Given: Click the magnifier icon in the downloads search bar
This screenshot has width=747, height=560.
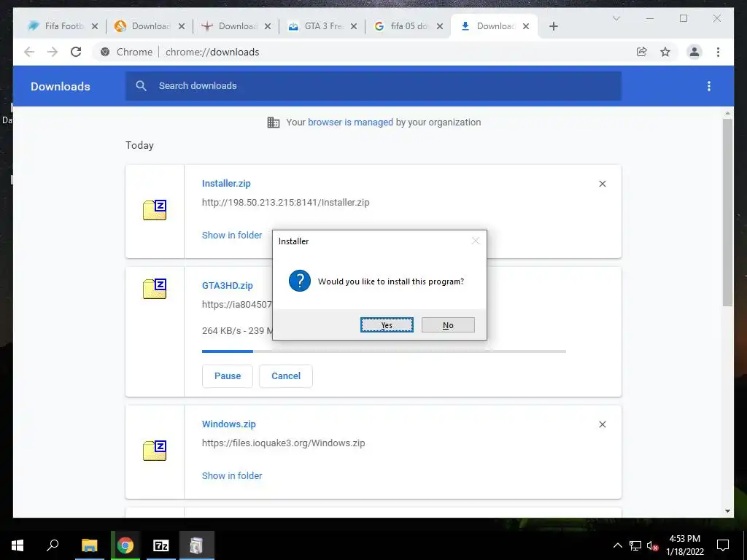Looking at the screenshot, I should pos(141,86).
